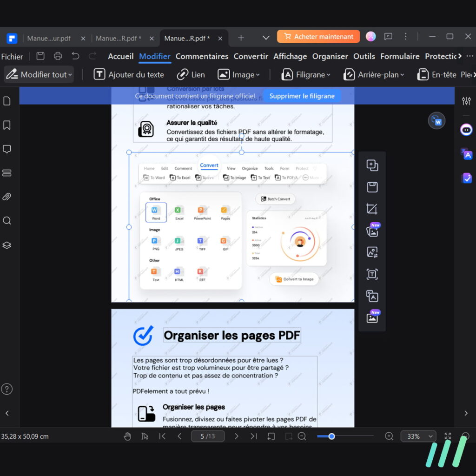This screenshot has height=476, width=476.
Task: Open the Formulaire tab
Action: point(400,56)
